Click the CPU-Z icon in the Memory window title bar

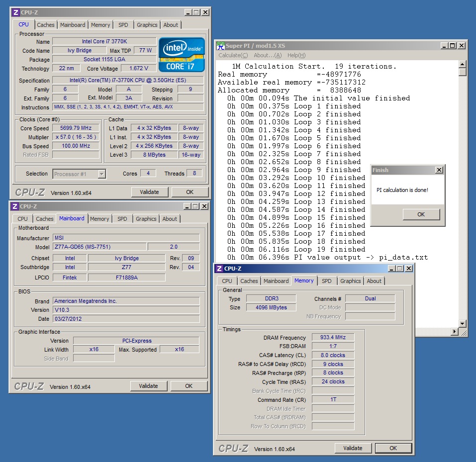(219, 269)
